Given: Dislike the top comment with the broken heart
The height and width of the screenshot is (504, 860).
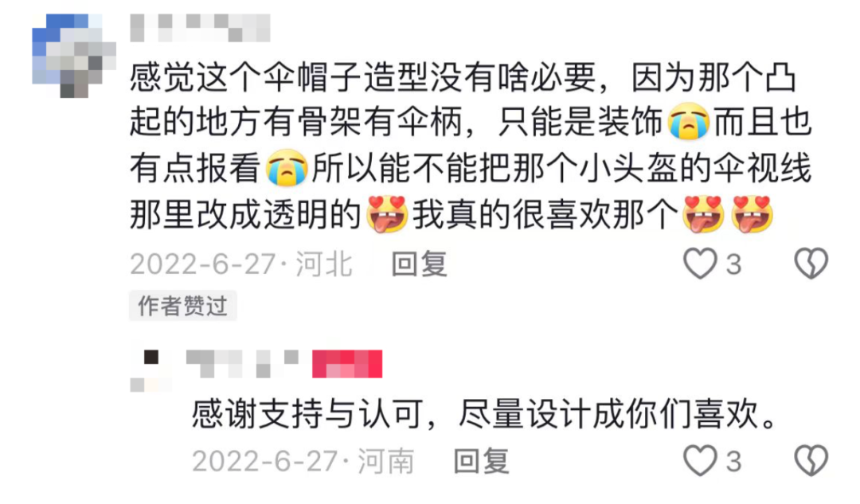Looking at the screenshot, I should (x=811, y=264).
